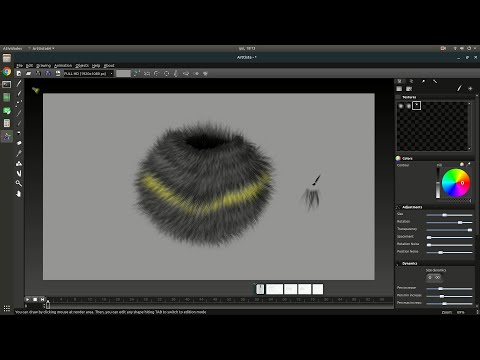480x360 pixels.
Task: Select the pen tool atop the left toolbar
Action: coord(19,83)
